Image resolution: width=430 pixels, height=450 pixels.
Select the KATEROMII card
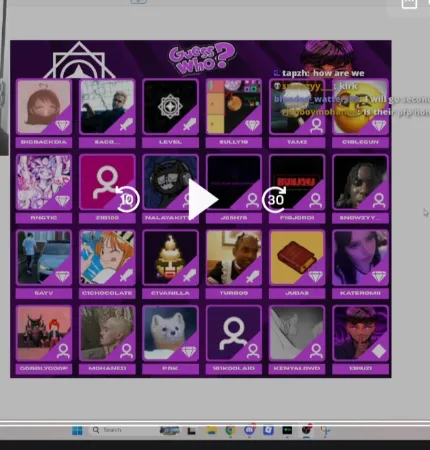360,264
